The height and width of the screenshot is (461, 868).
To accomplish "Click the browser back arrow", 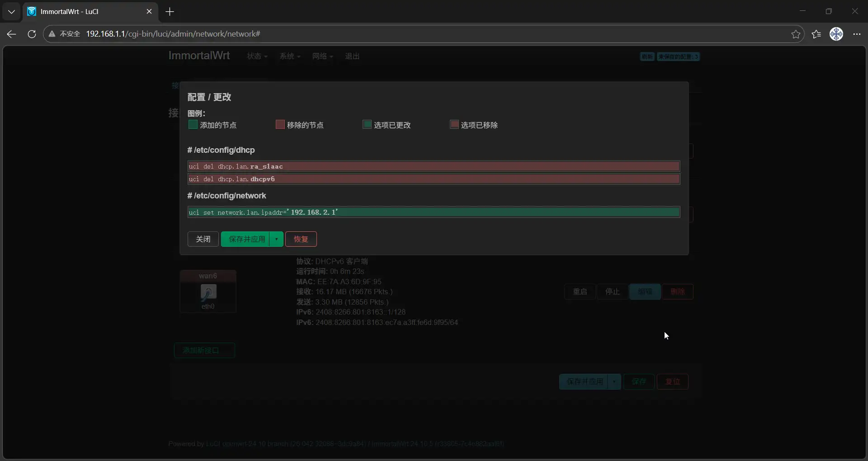I will (x=12, y=34).
